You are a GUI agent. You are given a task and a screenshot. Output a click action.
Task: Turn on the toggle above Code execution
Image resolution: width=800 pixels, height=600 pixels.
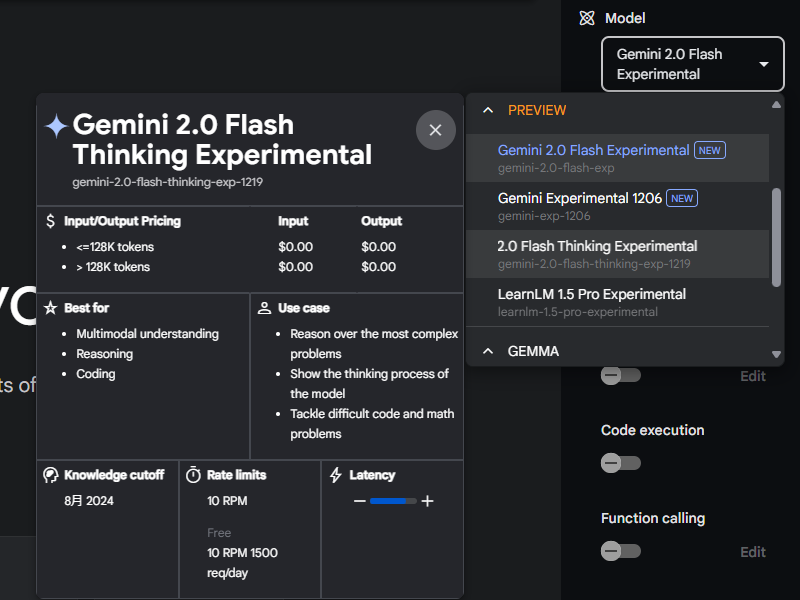click(x=621, y=375)
